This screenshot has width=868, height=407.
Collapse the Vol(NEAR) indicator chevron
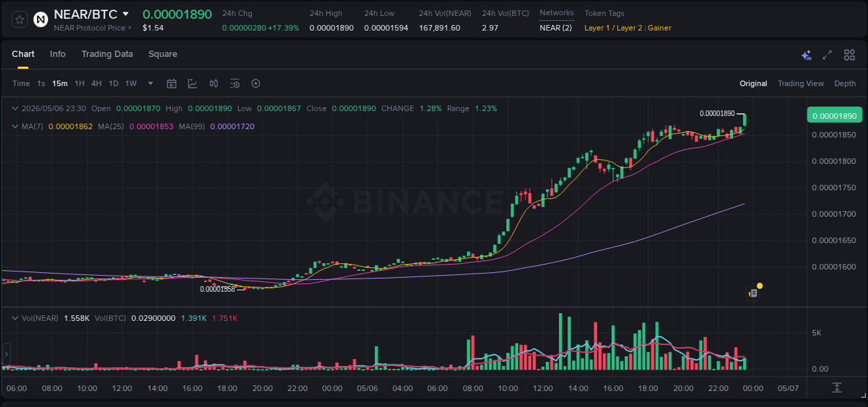(15, 317)
